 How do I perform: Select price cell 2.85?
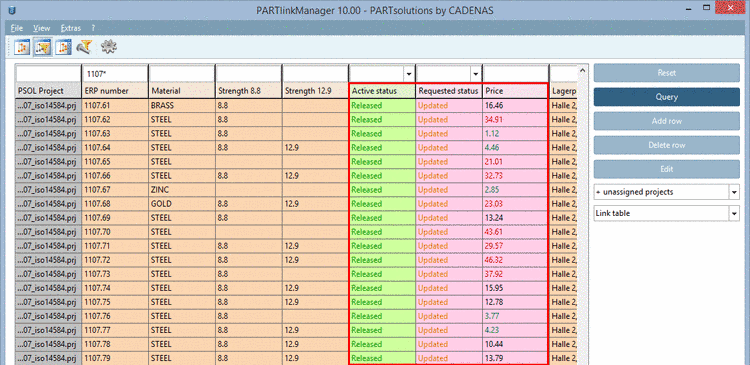tap(515, 190)
